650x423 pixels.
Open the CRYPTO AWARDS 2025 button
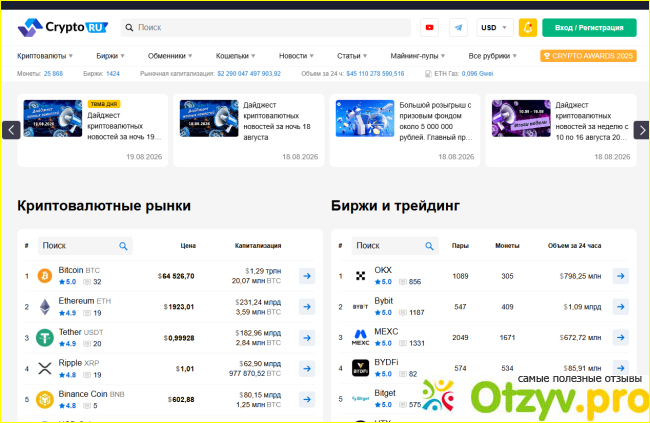(x=588, y=56)
